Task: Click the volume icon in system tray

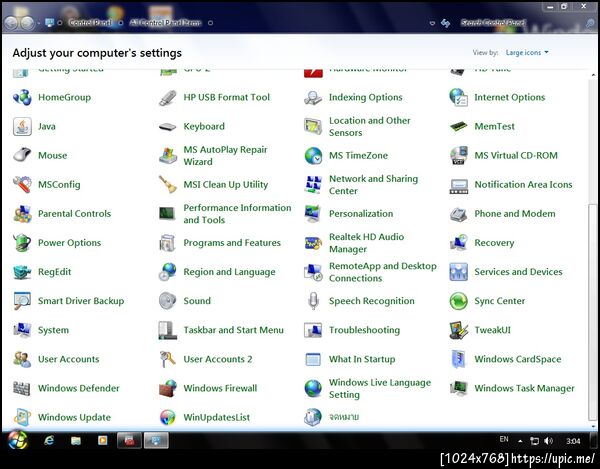Action: [548, 441]
